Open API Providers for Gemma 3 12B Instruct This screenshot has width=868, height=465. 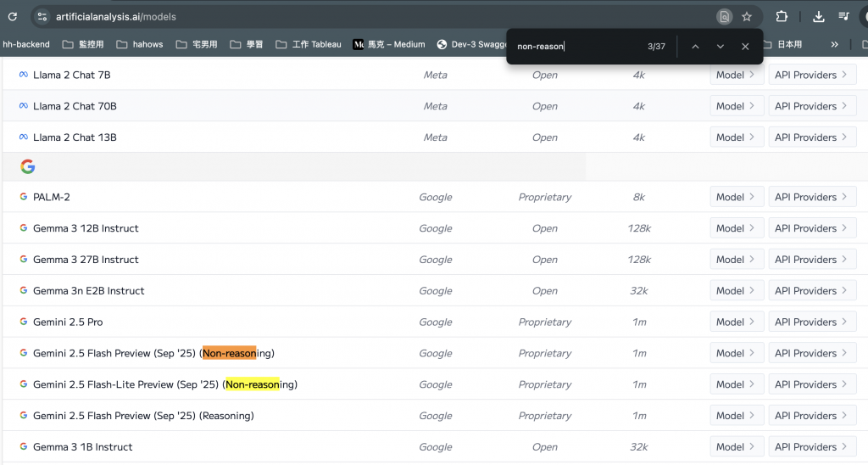[x=812, y=227]
